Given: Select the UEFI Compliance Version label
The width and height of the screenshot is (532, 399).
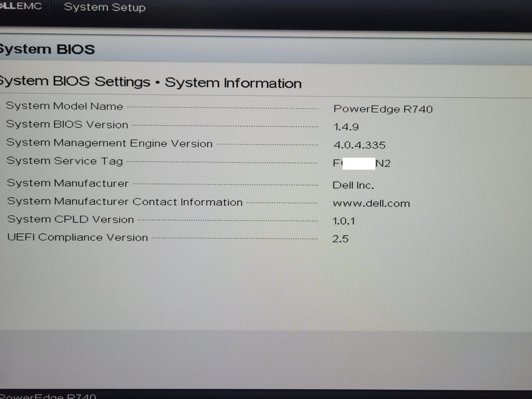Looking at the screenshot, I should coord(78,237).
